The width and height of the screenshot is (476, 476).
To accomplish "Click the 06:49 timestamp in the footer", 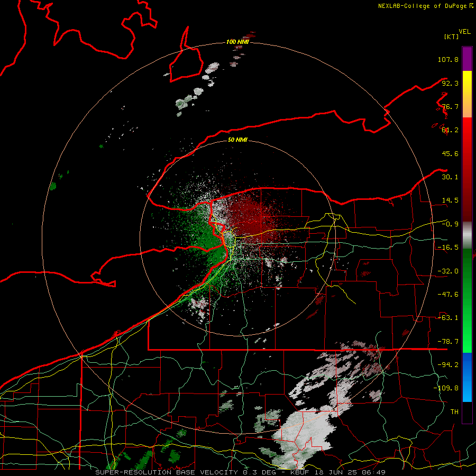I will coord(374,472).
